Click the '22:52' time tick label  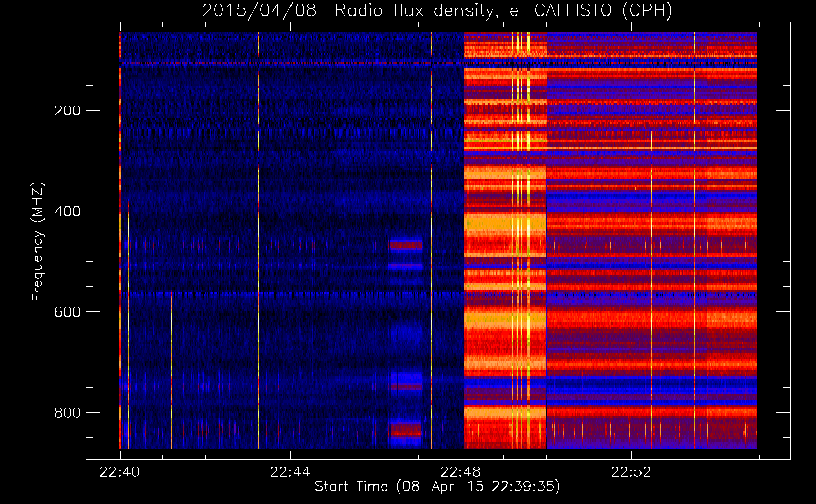631,472
